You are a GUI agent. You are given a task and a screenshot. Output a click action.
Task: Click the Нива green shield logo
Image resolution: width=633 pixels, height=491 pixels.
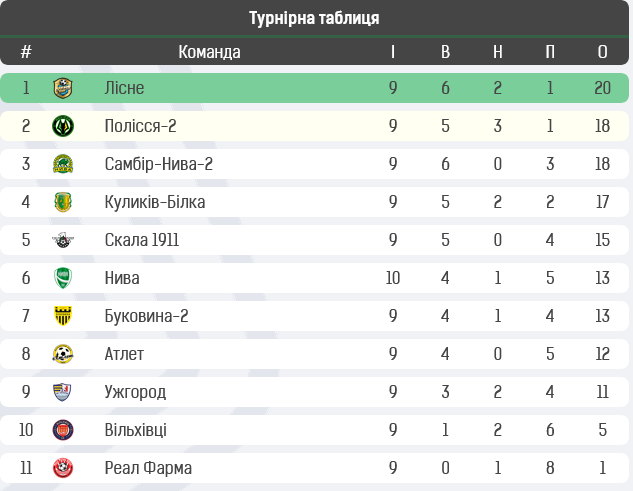click(x=63, y=278)
